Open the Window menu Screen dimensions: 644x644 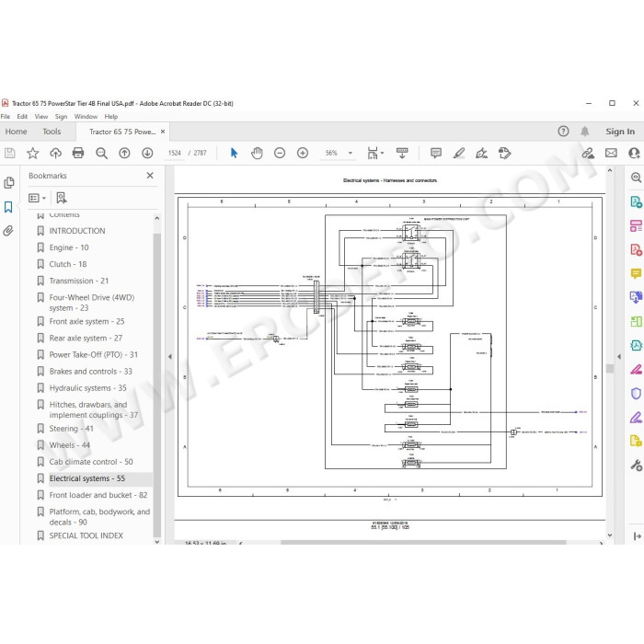[86, 117]
